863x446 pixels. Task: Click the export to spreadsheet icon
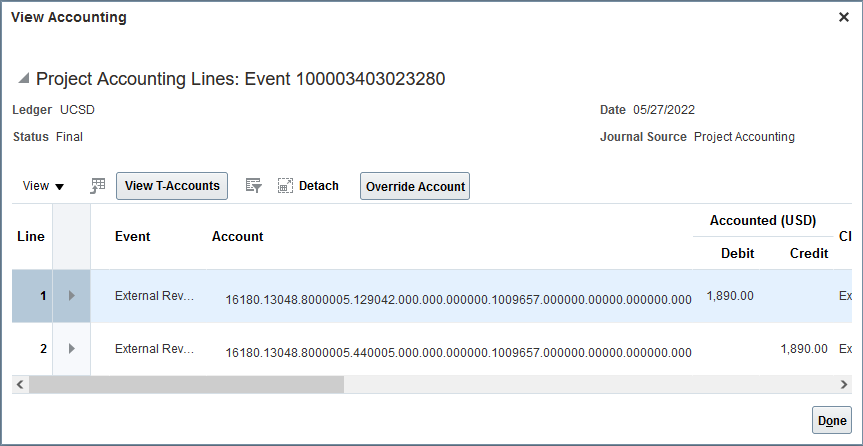coord(98,186)
